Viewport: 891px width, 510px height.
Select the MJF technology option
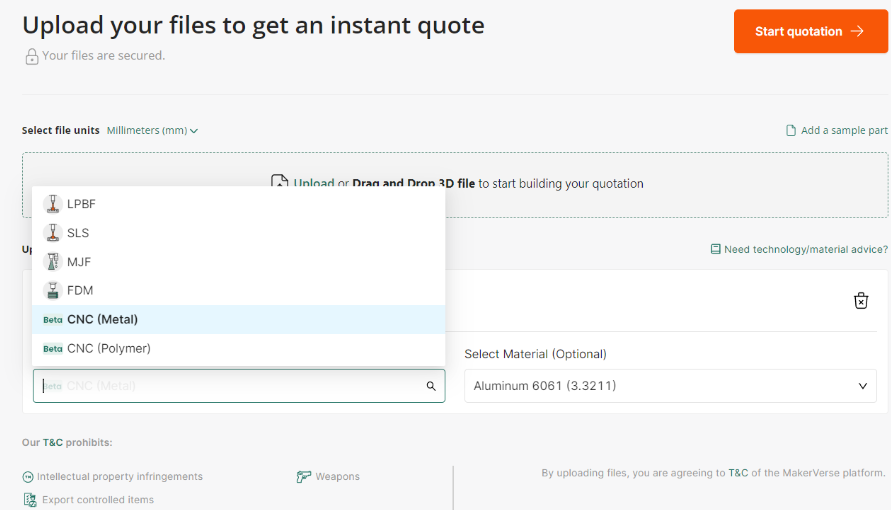point(239,262)
